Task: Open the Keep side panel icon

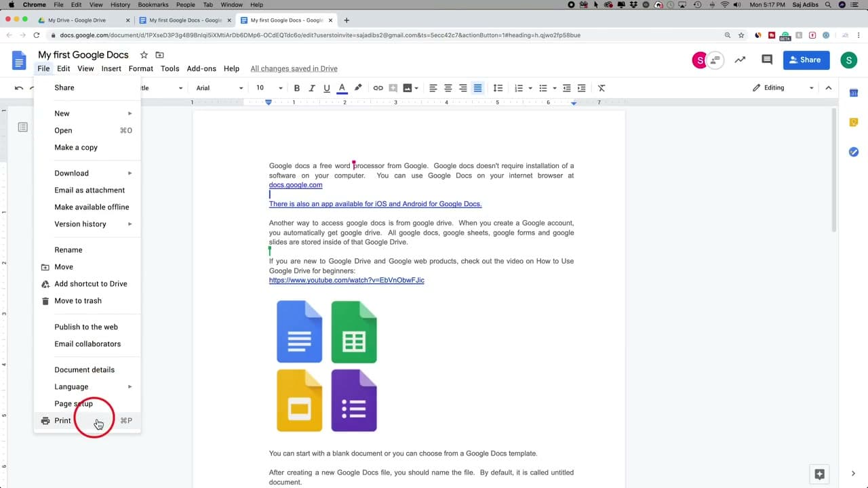Action: click(x=854, y=123)
